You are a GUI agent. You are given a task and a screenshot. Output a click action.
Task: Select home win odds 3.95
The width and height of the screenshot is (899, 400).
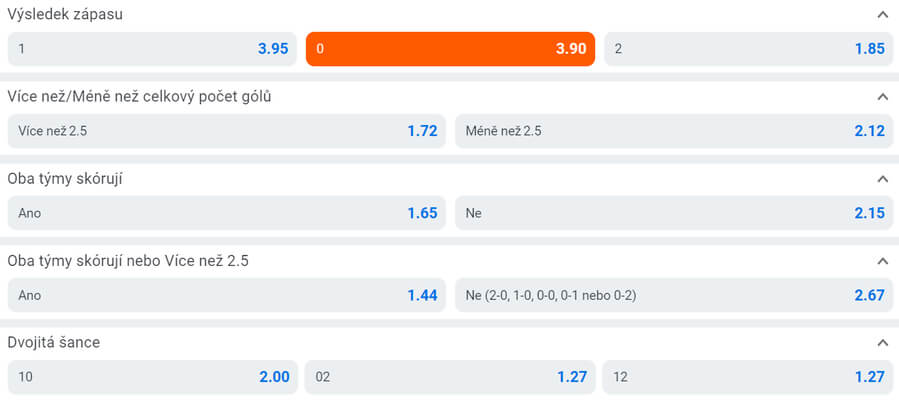(x=153, y=49)
